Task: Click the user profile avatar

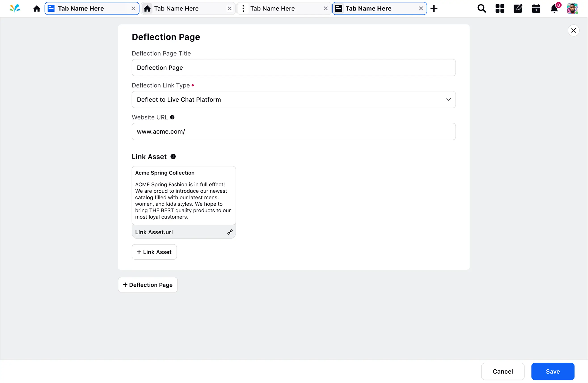Action: [572, 9]
